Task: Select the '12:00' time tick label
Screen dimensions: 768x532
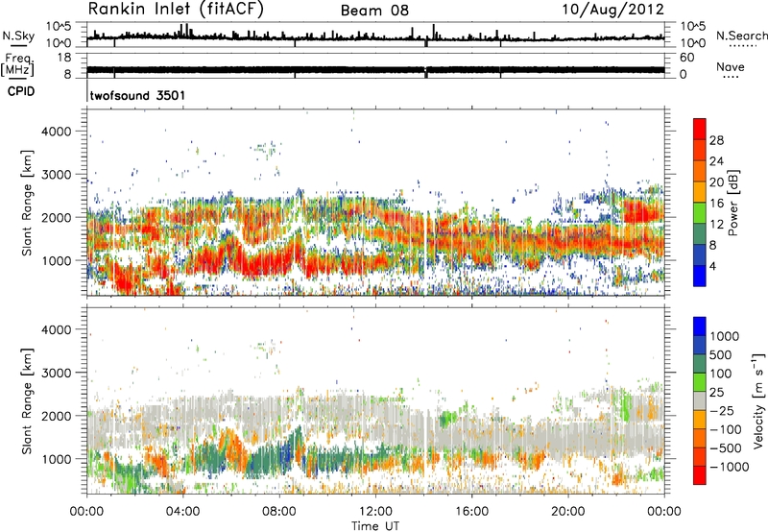Action: [x=375, y=512]
